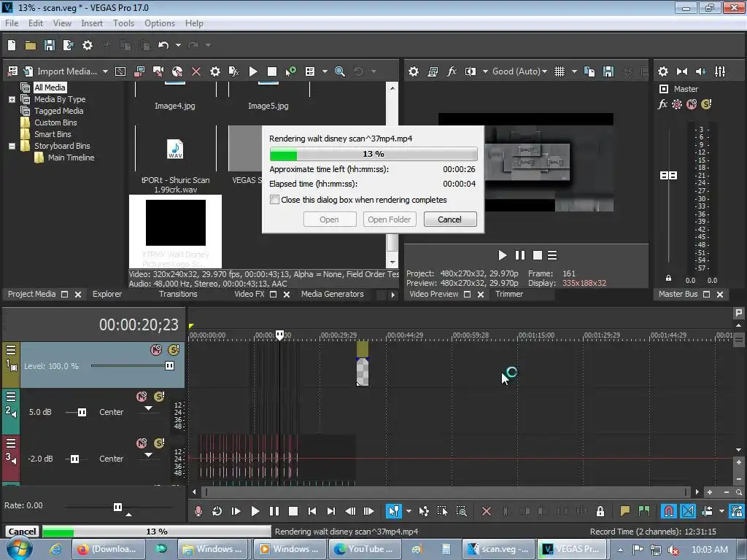Jump to start in the timeline transport
The height and width of the screenshot is (560, 747).
tap(312, 511)
